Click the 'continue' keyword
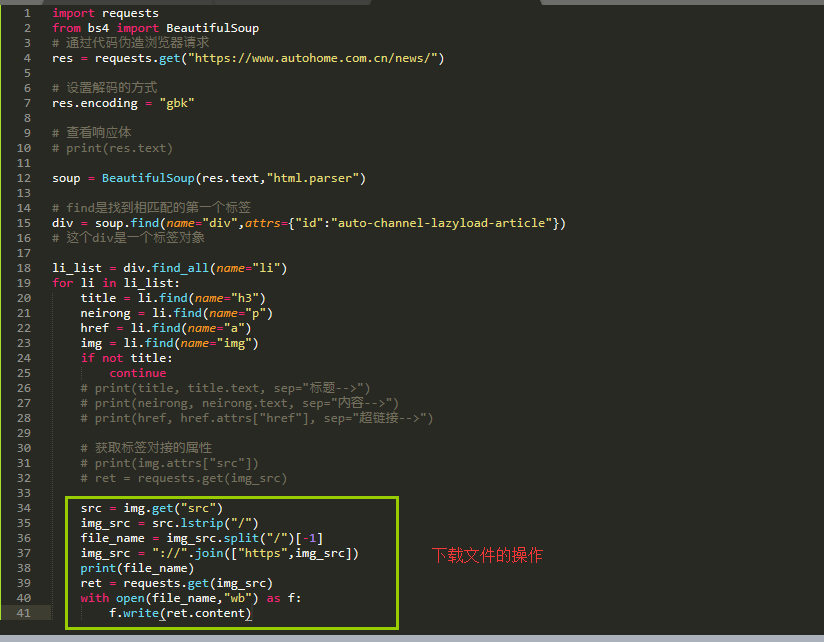Image resolution: width=824 pixels, height=642 pixels. coord(138,374)
